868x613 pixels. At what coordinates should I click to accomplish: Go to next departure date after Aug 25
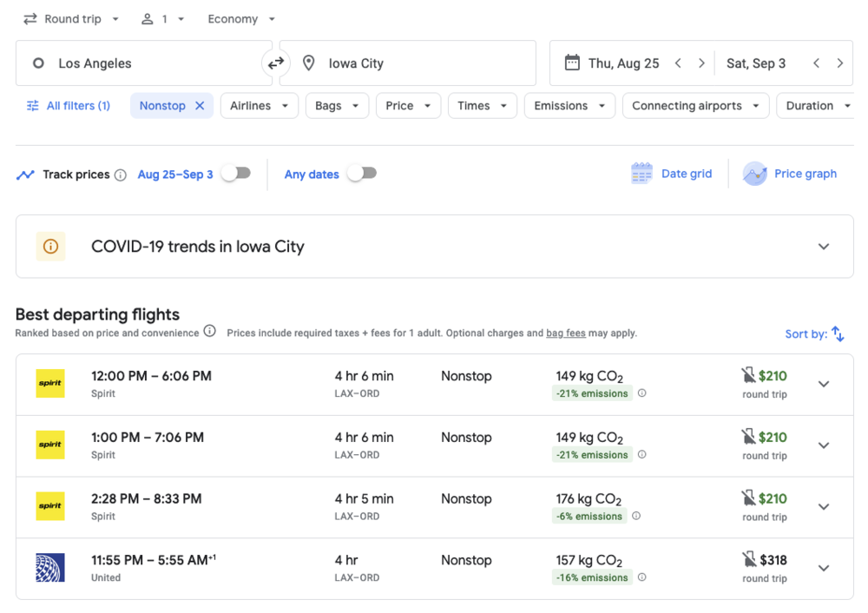[x=701, y=63]
